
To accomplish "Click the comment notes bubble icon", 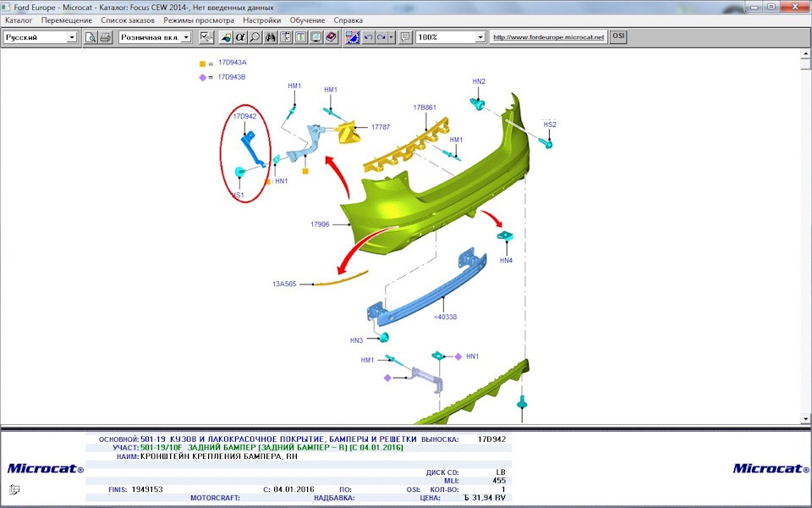I will click(x=405, y=37).
